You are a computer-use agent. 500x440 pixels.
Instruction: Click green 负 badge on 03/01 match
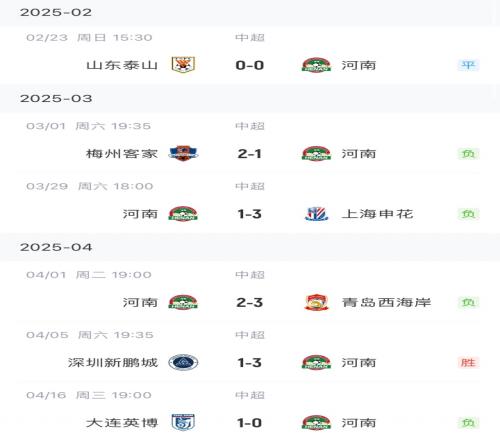[468, 154]
